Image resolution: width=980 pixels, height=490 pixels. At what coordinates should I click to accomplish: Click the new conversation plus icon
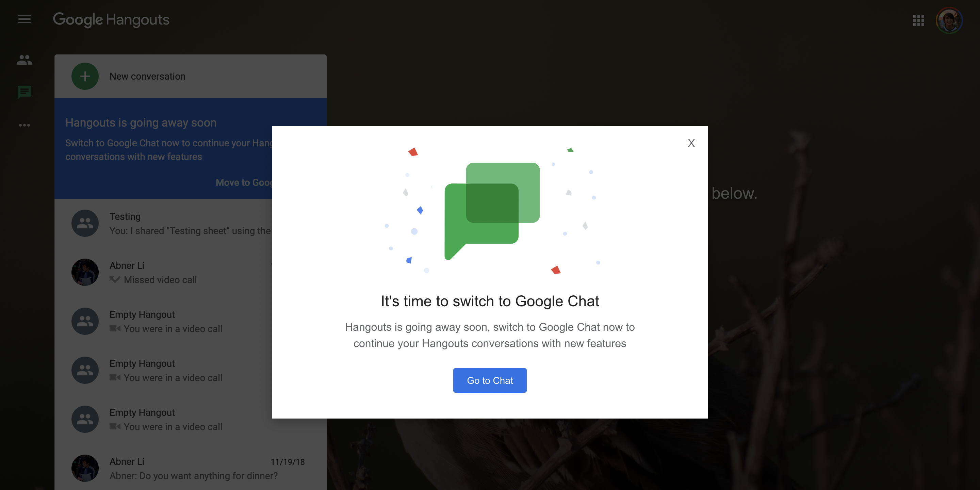(84, 76)
